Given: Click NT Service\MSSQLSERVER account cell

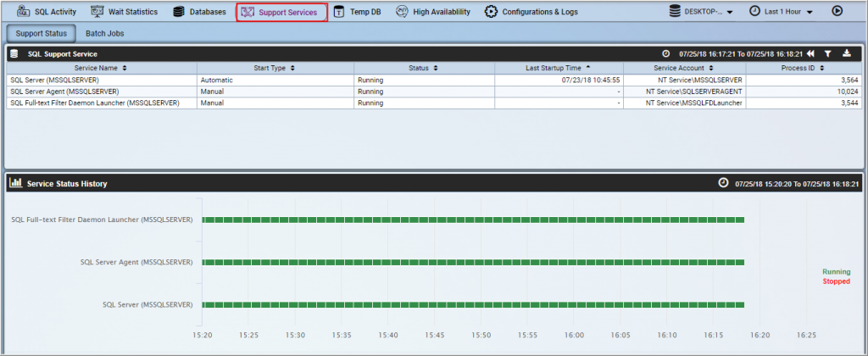Looking at the screenshot, I should [684, 81].
